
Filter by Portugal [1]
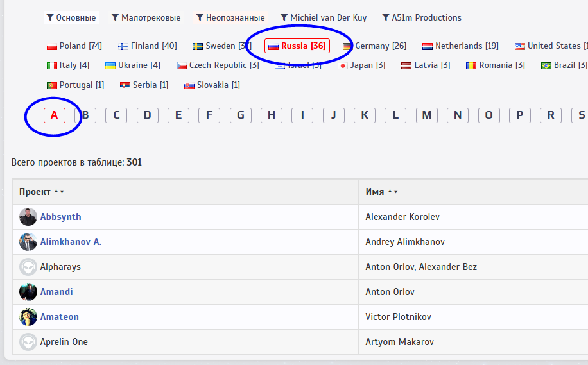tap(75, 85)
